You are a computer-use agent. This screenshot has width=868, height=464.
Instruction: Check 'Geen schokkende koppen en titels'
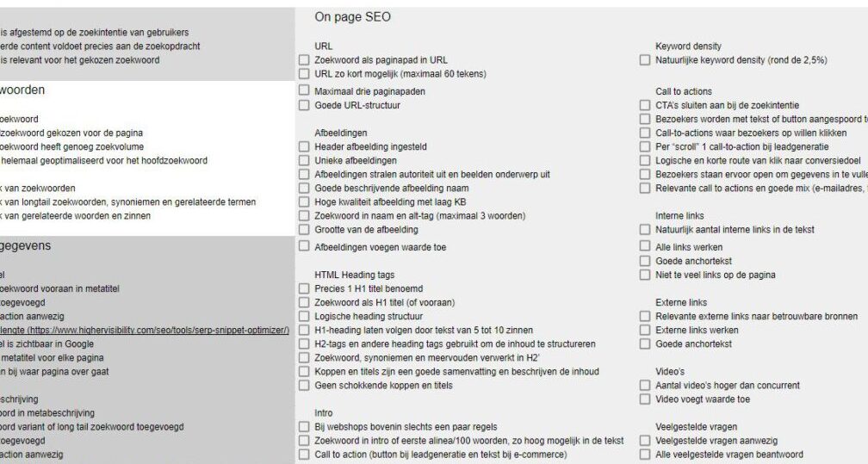tap(304, 386)
